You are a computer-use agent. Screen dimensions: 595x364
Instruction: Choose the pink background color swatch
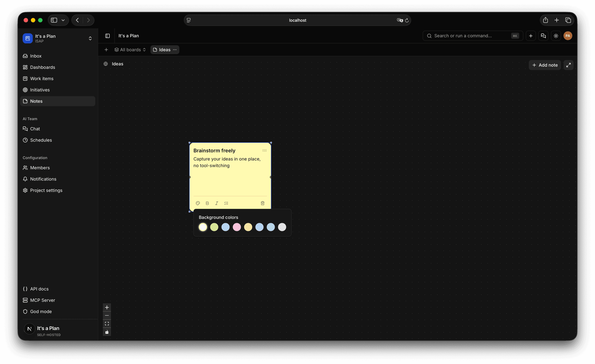click(x=237, y=227)
